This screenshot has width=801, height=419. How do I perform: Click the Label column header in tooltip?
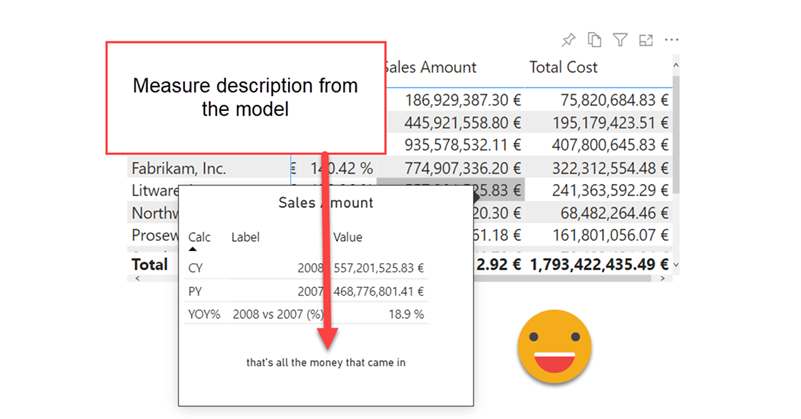[x=245, y=238]
